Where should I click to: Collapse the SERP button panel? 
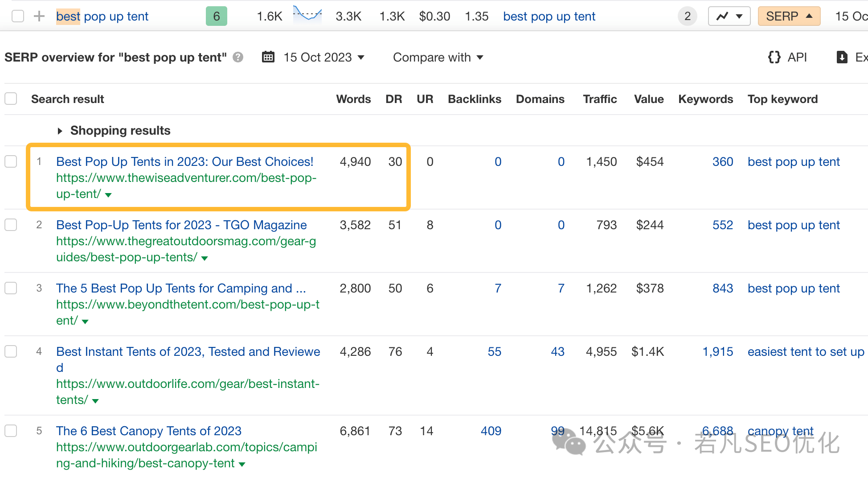point(789,16)
